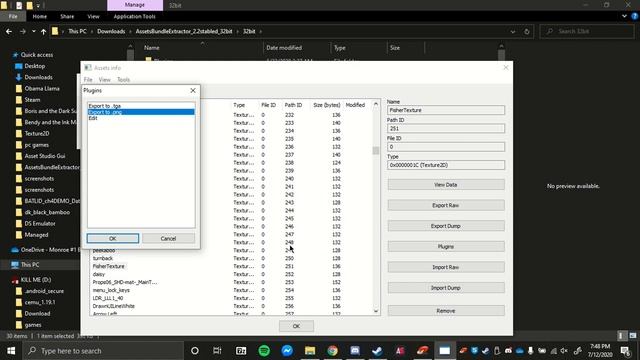
Task: Open Steam from the taskbar
Action: click(378, 351)
